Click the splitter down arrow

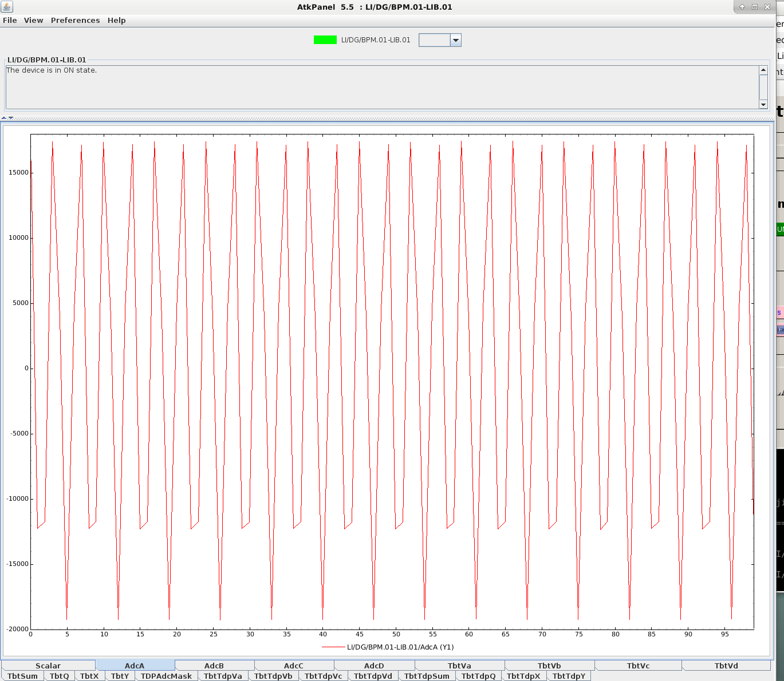point(11,118)
